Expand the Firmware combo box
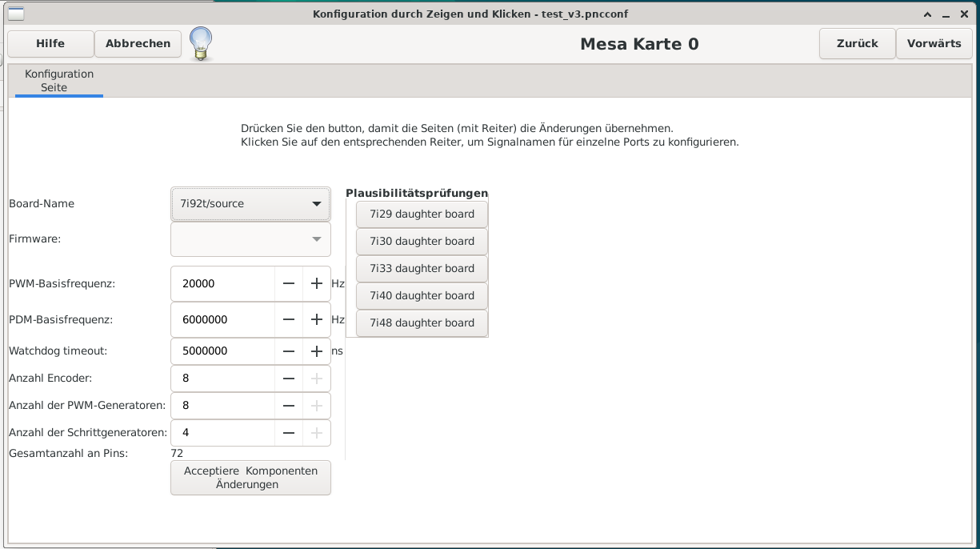The width and height of the screenshot is (980, 549). pos(250,238)
